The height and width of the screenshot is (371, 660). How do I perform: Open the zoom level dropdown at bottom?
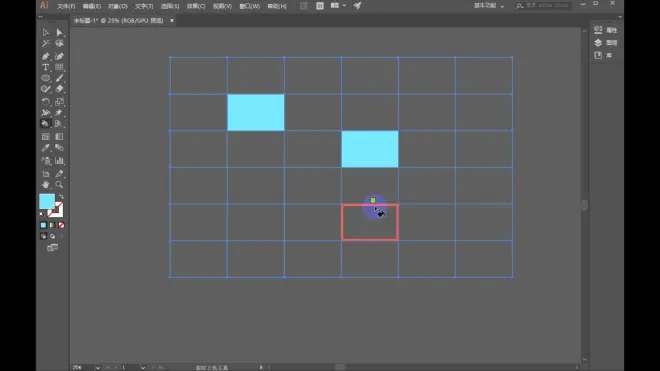tap(98, 368)
